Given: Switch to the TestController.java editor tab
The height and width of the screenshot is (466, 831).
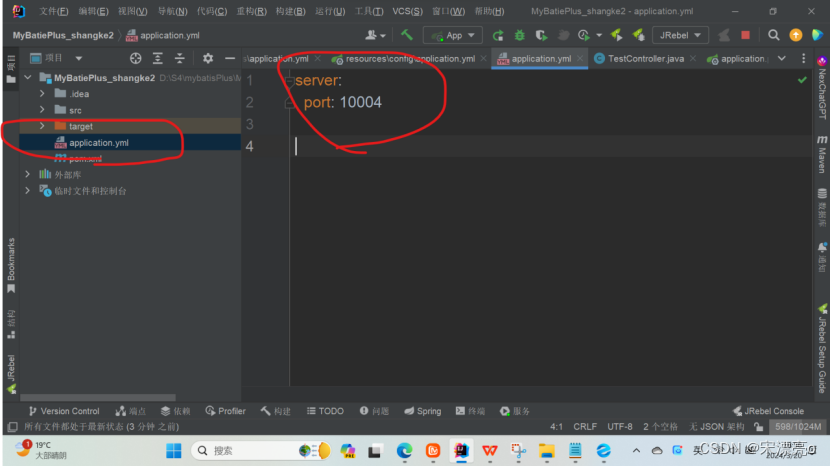Looking at the screenshot, I should 645,58.
